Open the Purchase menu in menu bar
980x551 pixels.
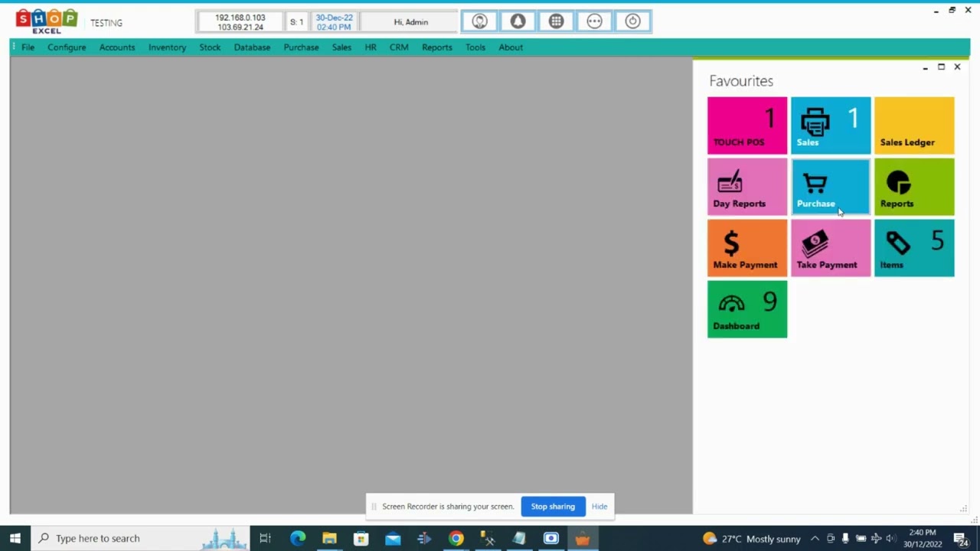[301, 47]
